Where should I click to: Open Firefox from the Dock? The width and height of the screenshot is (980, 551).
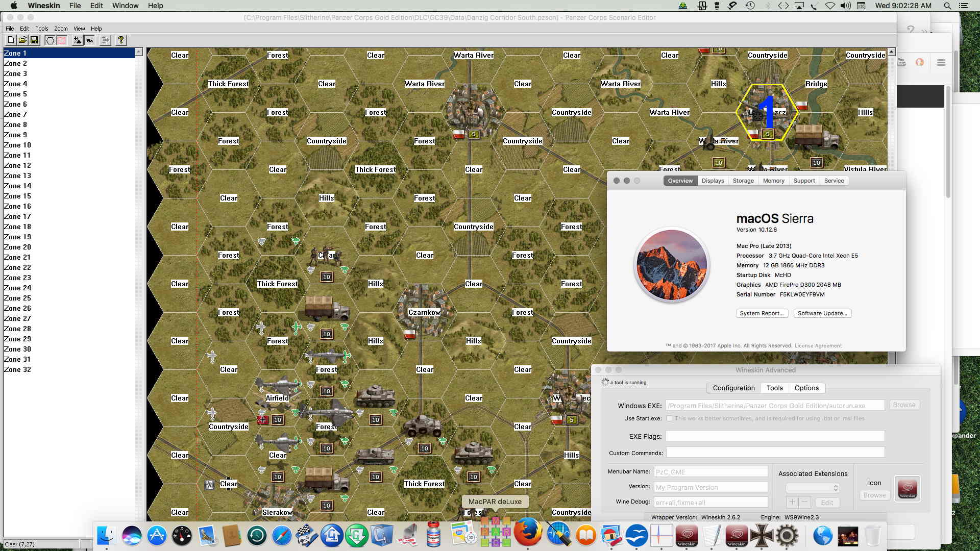click(x=527, y=534)
